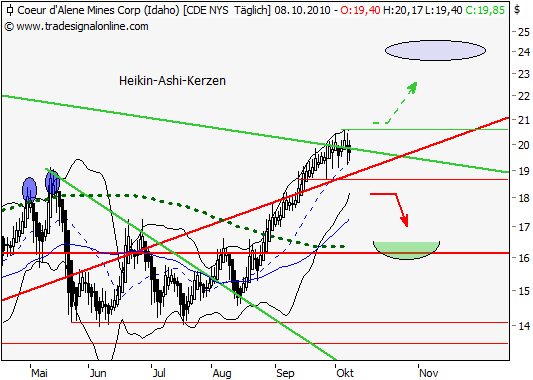Click the 'Heikin-Ashi-Kerzen' label
The height and width of the screenshot is (380, 533).
pos(172,81)
